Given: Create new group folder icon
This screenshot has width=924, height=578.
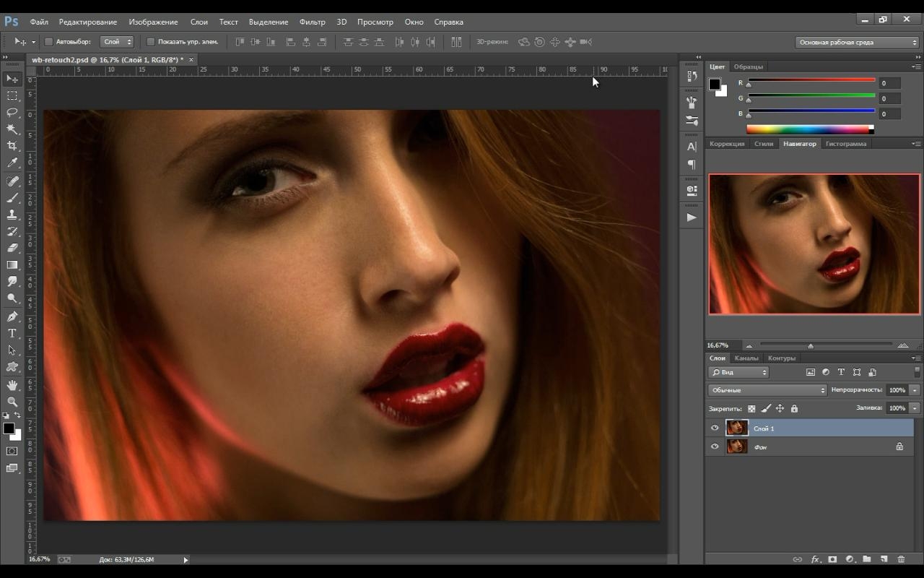Looking at the screenshot, I should coord(866,559).
